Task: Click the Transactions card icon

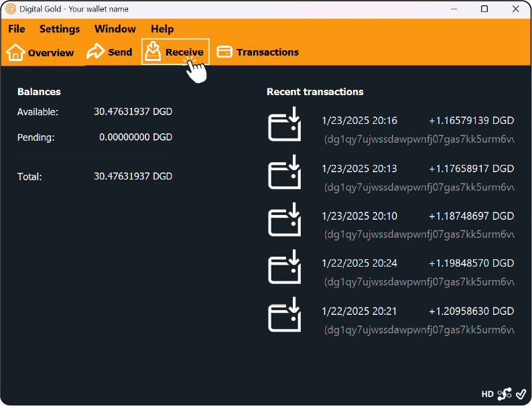Action: (224, 52)
